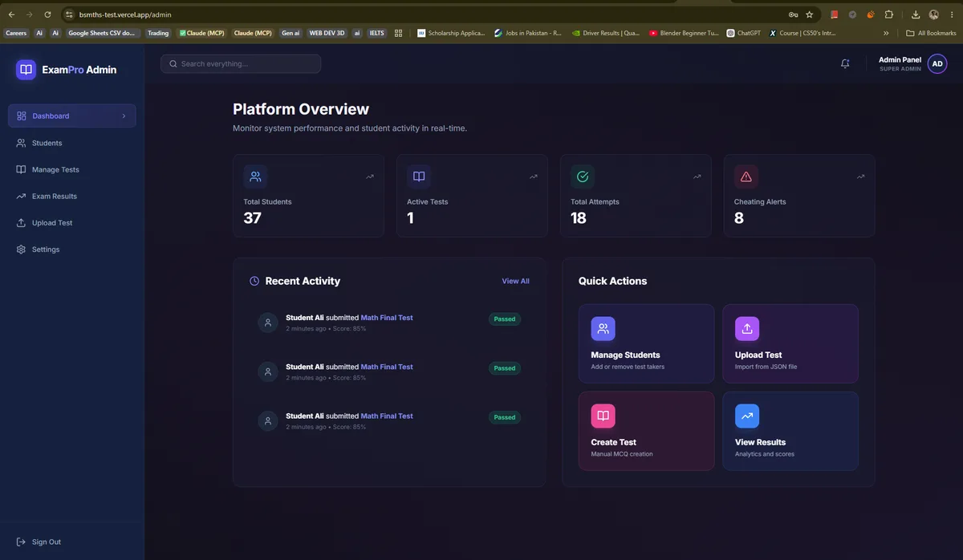The height and width of the screenshot is (560, 963).
Task: Open notifications bell icon
Action: click(845, 63)
